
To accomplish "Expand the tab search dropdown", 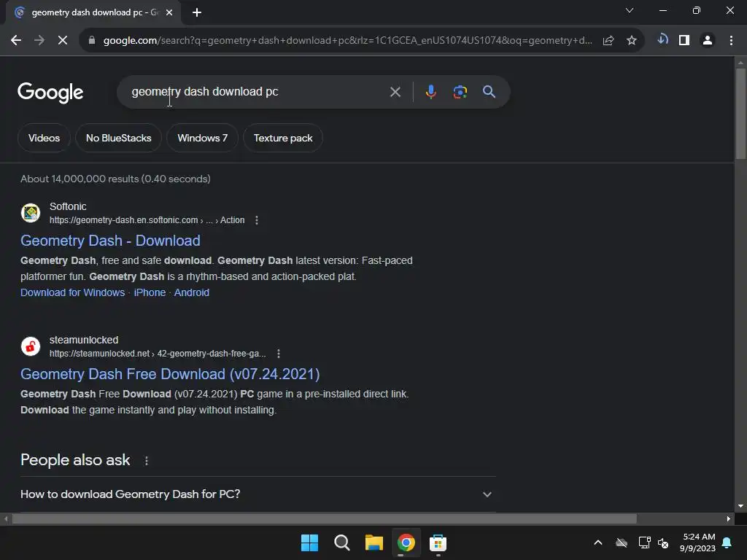I will [630, 10].
